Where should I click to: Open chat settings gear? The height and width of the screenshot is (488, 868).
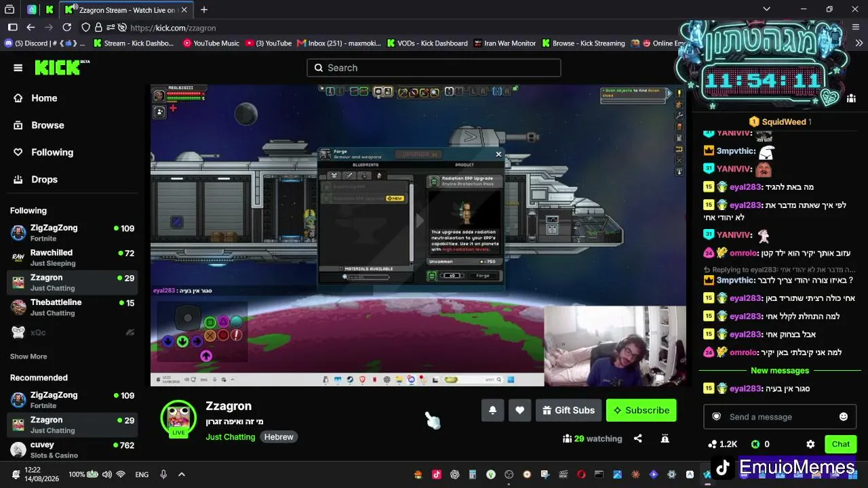point(810,445)
